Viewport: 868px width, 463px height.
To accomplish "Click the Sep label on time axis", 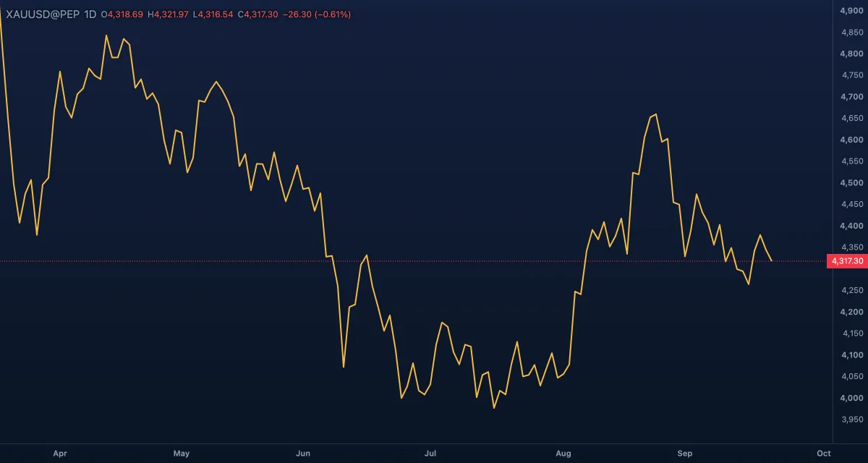I will [685, 454].
